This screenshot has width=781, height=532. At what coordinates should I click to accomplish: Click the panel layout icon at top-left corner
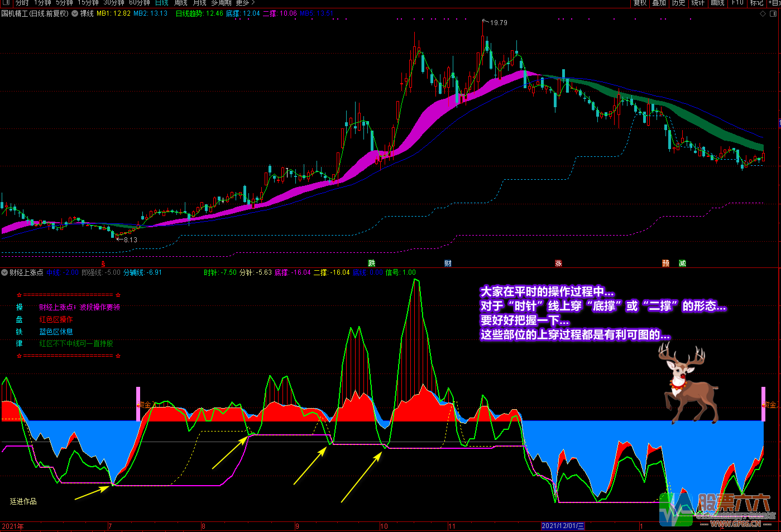point(6,3)
